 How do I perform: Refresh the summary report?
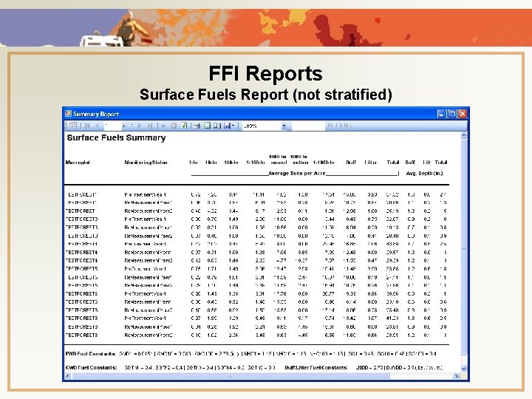click(184, 126)
